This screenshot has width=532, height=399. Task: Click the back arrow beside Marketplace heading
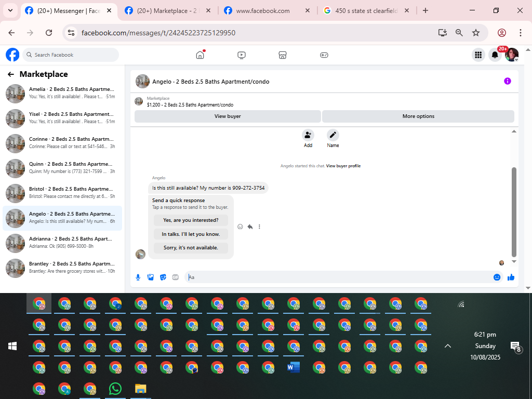coord(11,74)
